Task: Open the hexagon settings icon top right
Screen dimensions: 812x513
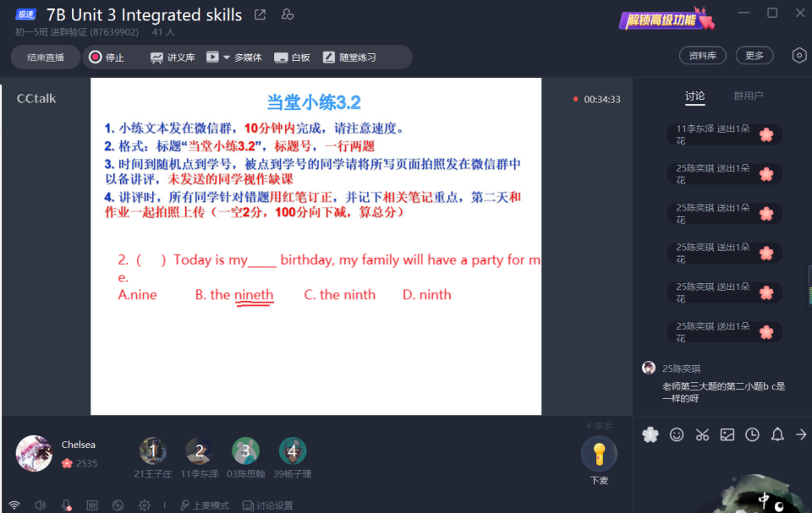Action: point(799,56)
